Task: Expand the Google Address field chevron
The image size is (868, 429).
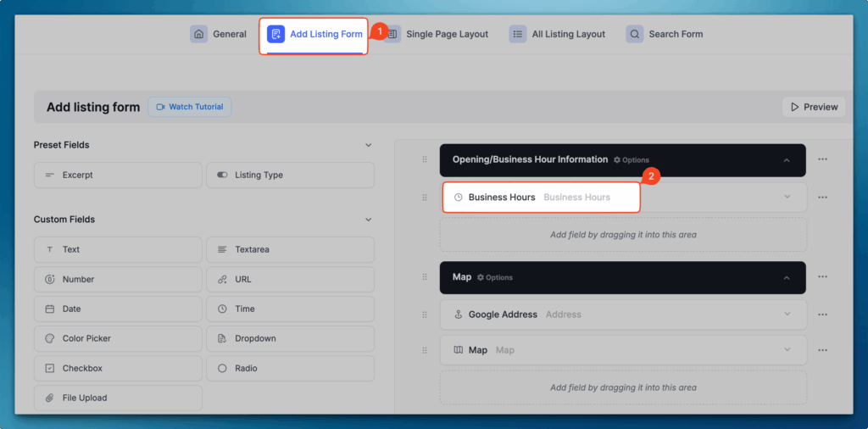Action: 787,314
